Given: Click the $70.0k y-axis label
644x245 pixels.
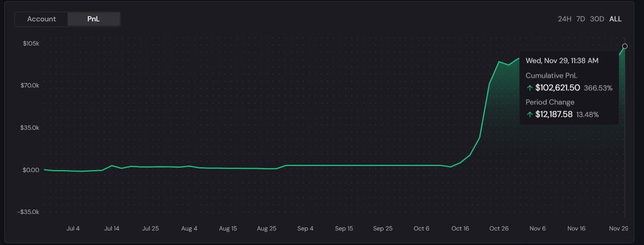Looking at the screenshot, I should pyautogui.click(x=30, y=85).
